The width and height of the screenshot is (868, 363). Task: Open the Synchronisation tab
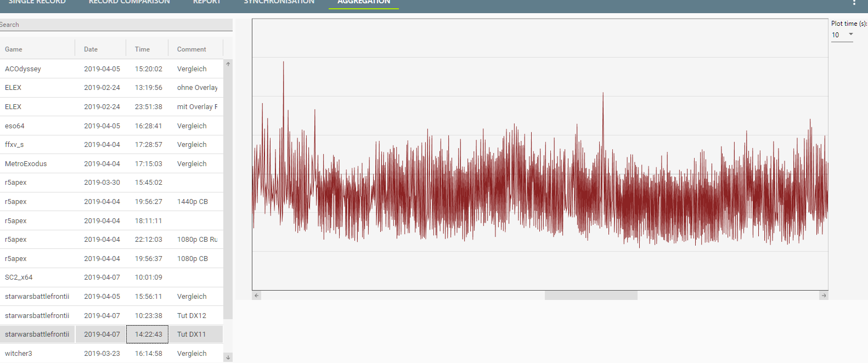point(279,3)
